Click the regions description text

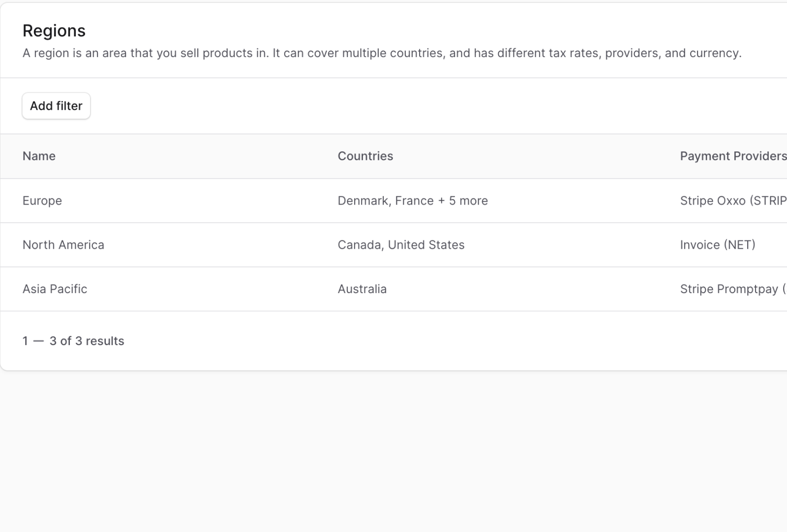381,53
